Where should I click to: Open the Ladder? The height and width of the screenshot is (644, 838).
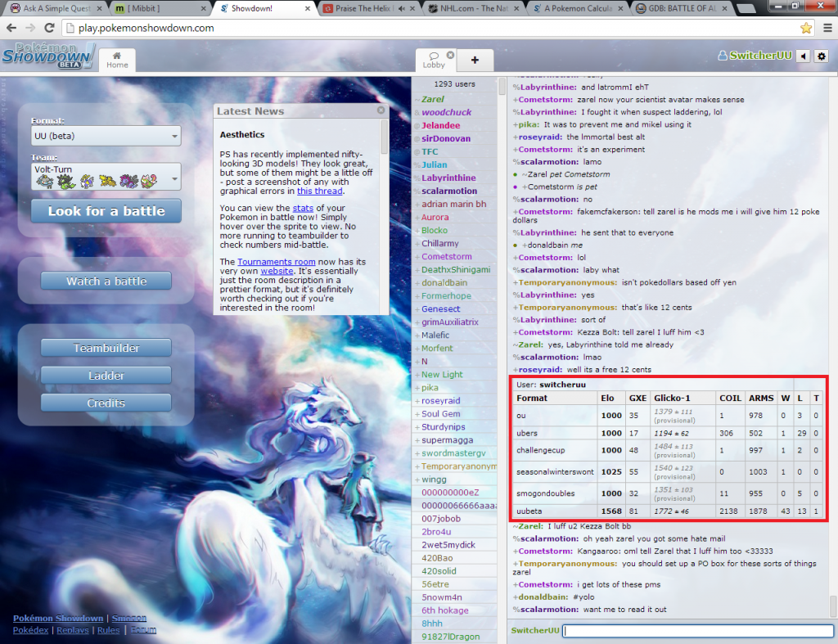point(106,376)
